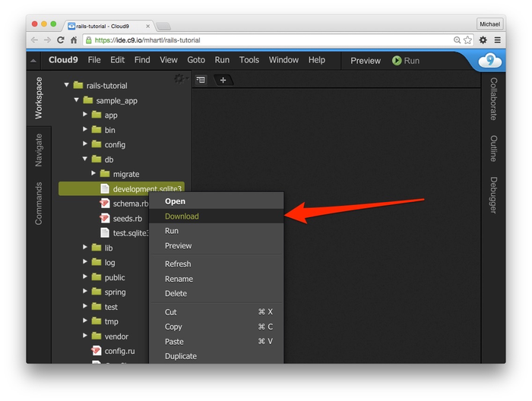Screen dimensions: 532x401
Task: Select Rename in the context menu
Action: click(179, 279)
